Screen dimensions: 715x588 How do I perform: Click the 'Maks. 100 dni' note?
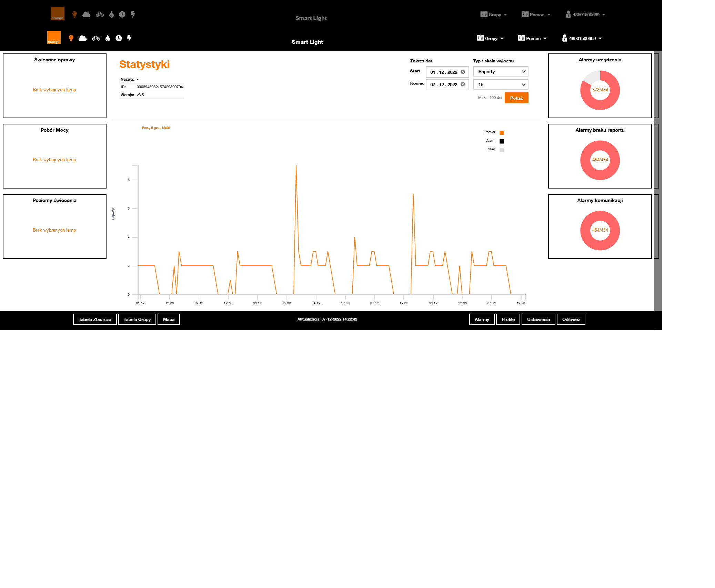(490, 98)
